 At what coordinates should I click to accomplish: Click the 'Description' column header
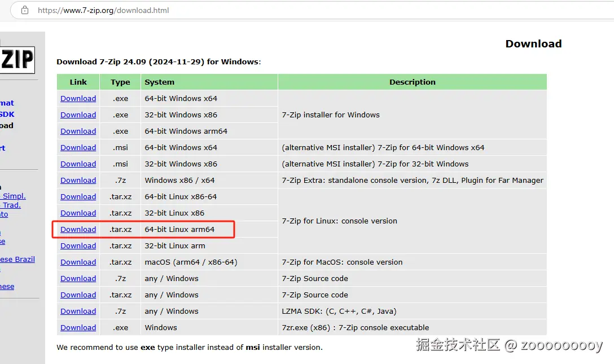coord(413,82)
